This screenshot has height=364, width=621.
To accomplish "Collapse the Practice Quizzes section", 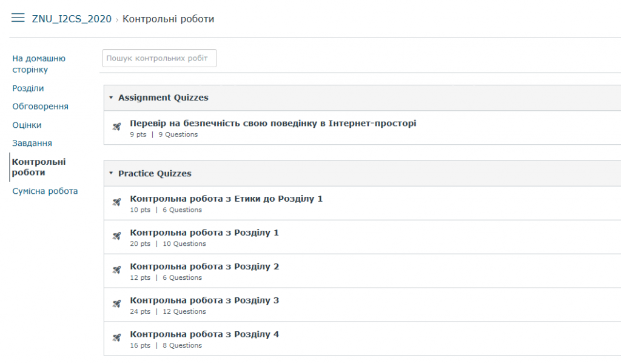I will coord(111,173).
